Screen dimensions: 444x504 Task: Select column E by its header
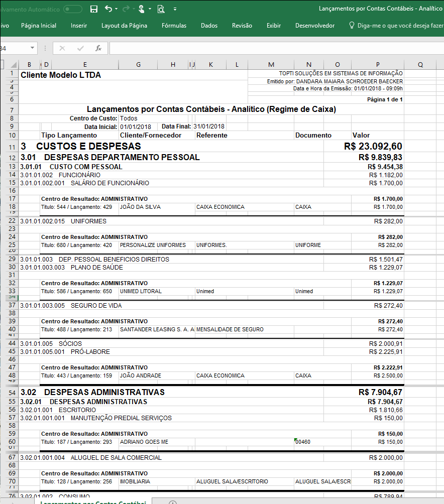pyautogui.click(x=85, y=65)
